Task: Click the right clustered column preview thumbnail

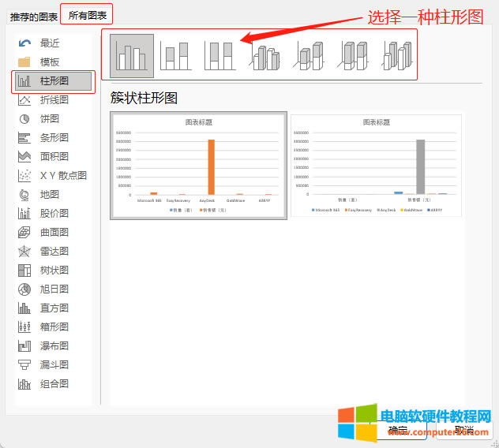Action: [x=376, y=166]
